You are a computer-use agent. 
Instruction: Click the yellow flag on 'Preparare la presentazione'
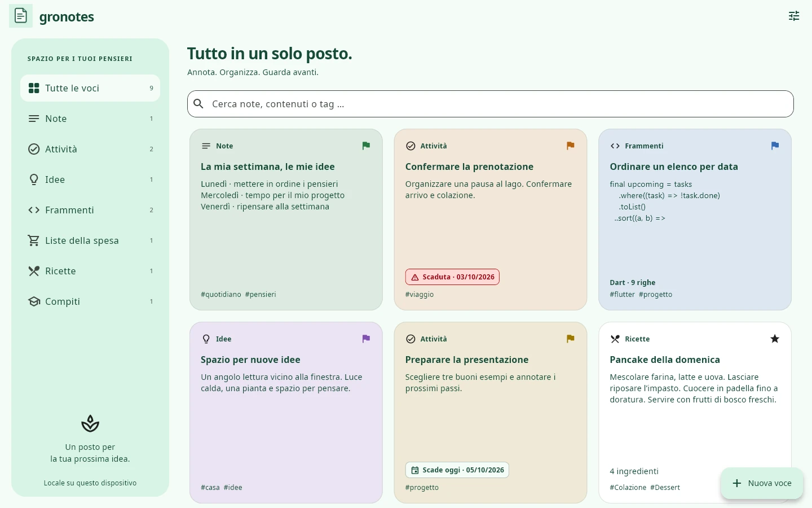pos(570,339)
